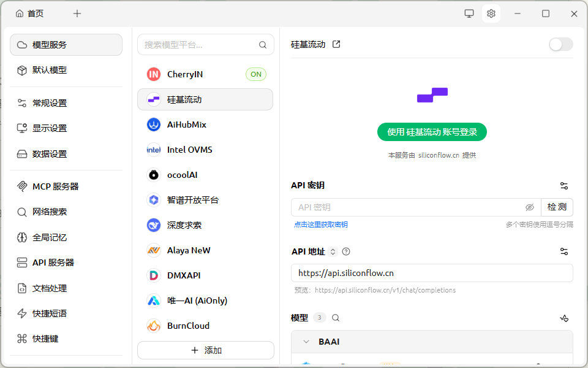Click the 硅基流动 purple logo image
Image resolution: width=588 pixels, height=368 pixels.
coord(432,95)
